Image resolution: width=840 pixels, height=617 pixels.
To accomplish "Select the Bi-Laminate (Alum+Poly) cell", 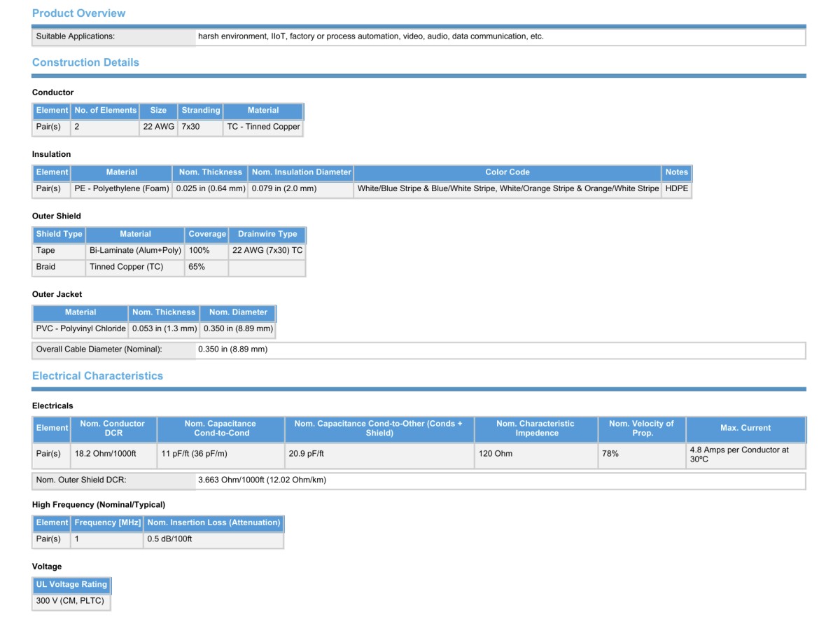I will 135,251.
